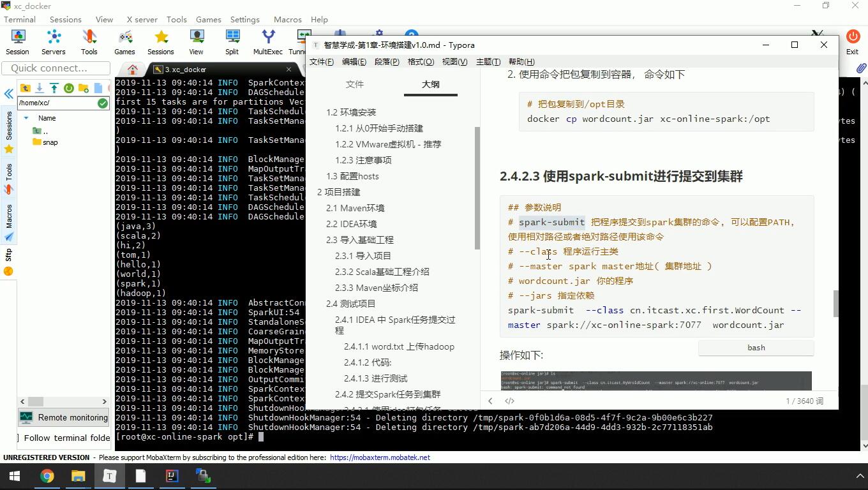Click SFTP parent folder icon
The height and width of the screenshot is (490, 868).
click(26, 88)
